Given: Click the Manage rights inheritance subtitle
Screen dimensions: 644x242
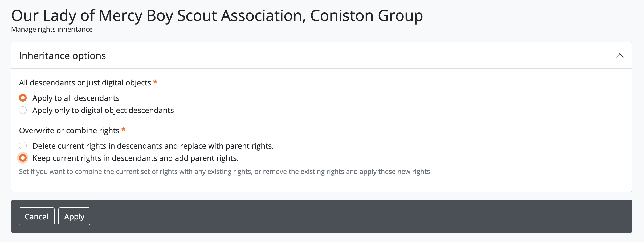Looking at the screenshot, I should tap(52, 29).
